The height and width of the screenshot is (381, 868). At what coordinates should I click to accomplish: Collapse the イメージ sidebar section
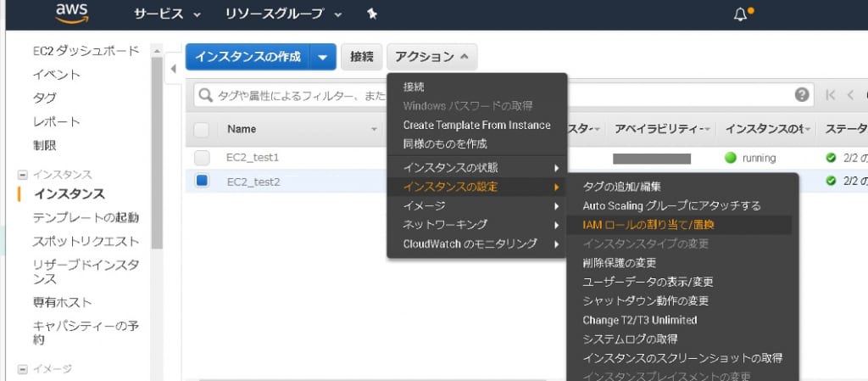point(23,369)
